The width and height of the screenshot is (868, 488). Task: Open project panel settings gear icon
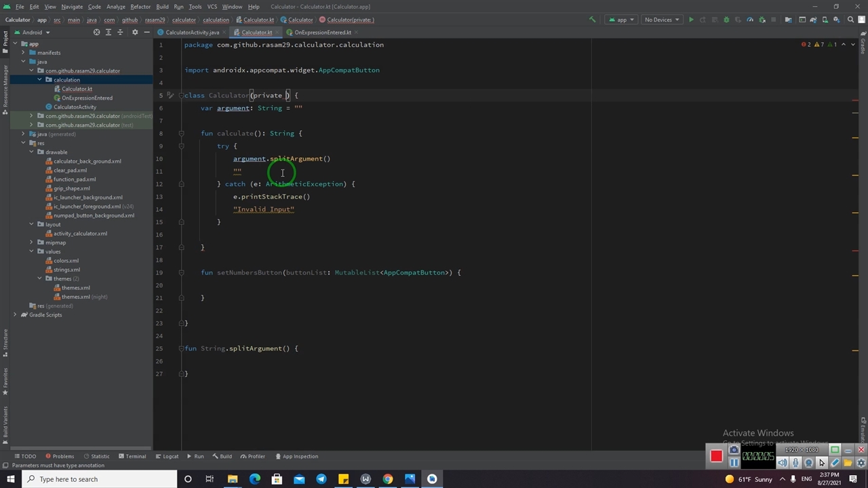pyautogui.click(x=134, y=33)
